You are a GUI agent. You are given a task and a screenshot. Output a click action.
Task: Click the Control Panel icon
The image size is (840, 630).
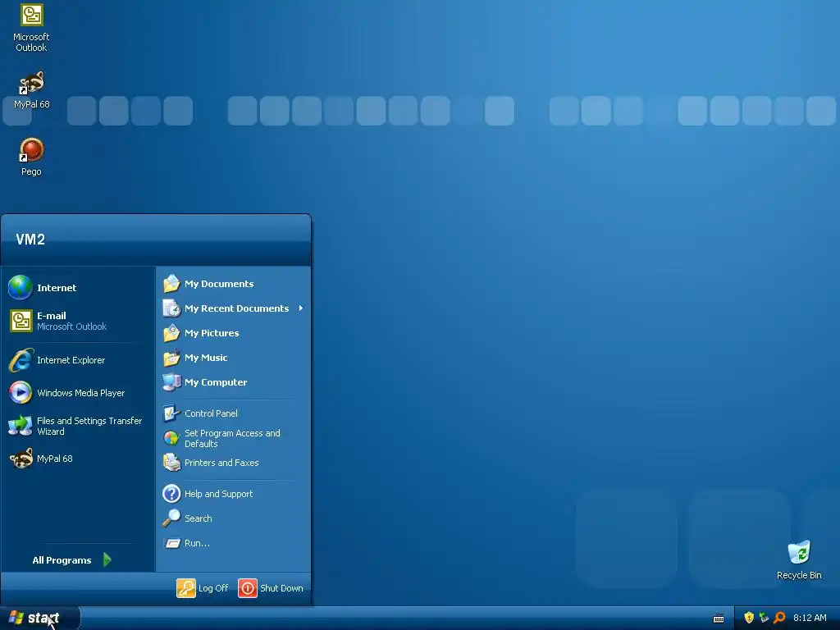(171, 413)
